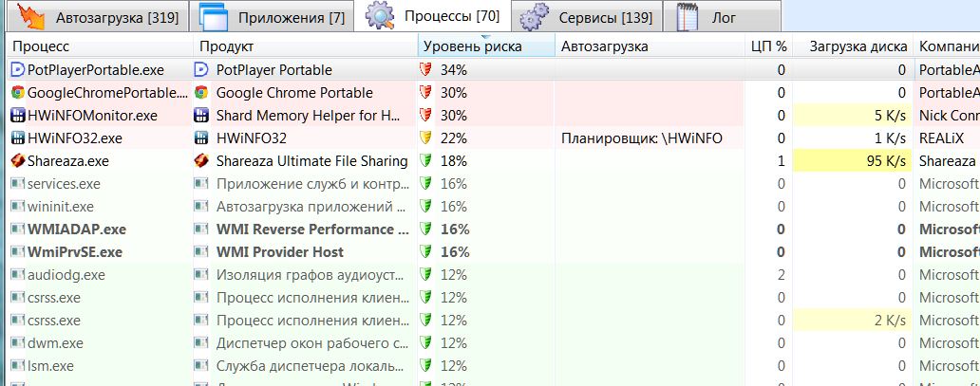Screen dimensions: 980x386
Task: Click the Сервисы tab gears icon
Action: (x=535, y=17)
